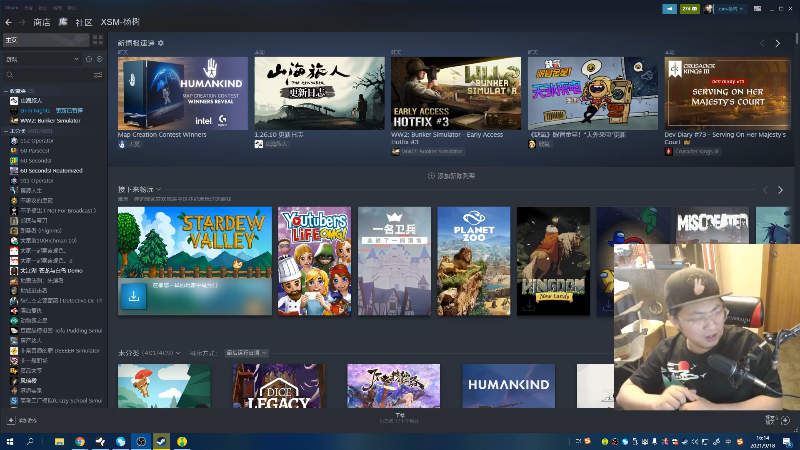The image size is (800, 450).
Task: Open advanced filter sliders icon
Action: [x=98, y=75]
